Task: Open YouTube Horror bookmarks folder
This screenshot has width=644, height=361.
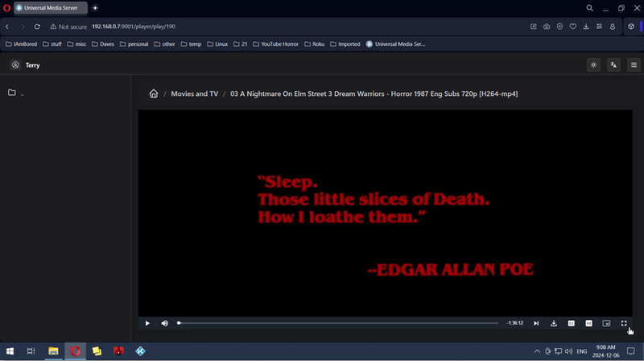Action: (275, 44)
